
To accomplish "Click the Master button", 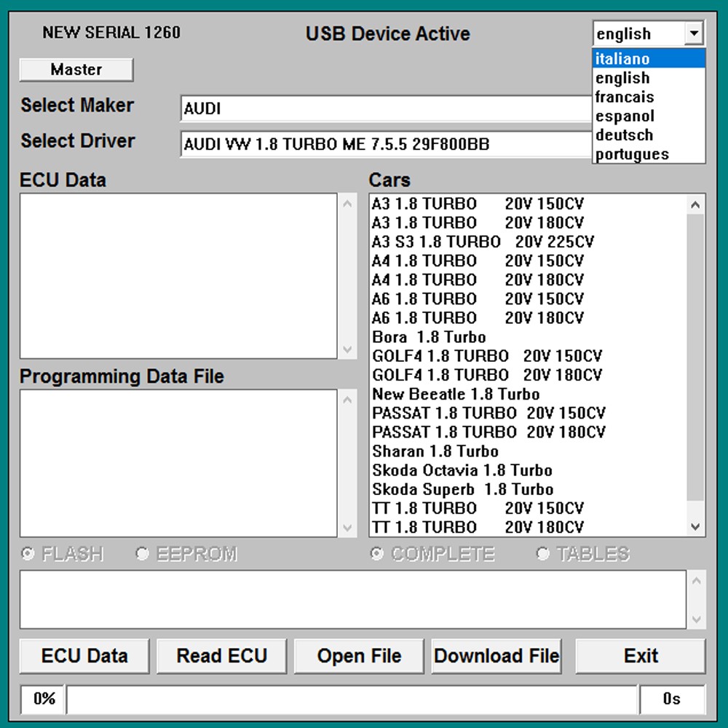I will click(76, 69).
